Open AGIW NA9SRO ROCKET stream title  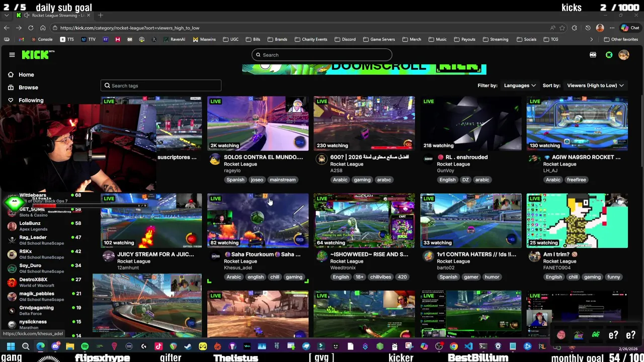tap(582, 157)
